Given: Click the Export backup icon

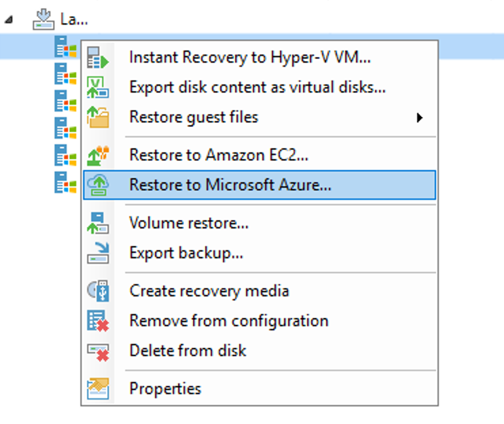Looking at the screenshot, I should [98, 253].
